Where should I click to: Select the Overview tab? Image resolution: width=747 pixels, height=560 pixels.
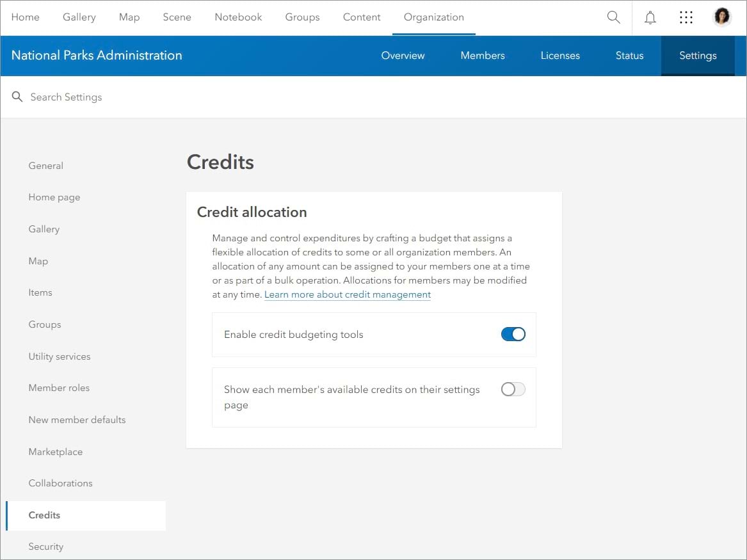(x=403, y=56)
